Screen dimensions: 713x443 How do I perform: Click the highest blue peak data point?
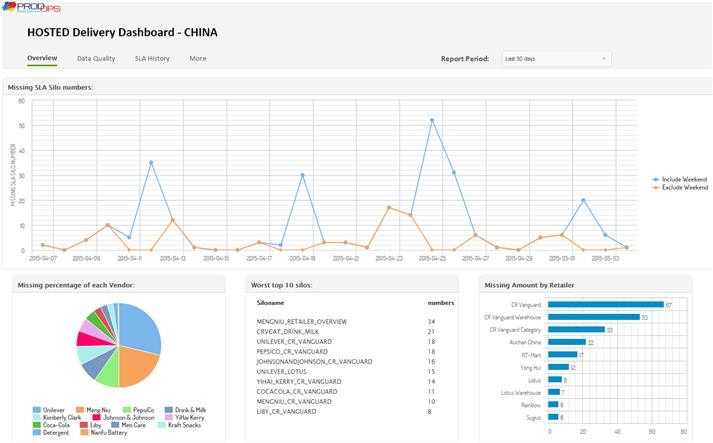(432, 121)
